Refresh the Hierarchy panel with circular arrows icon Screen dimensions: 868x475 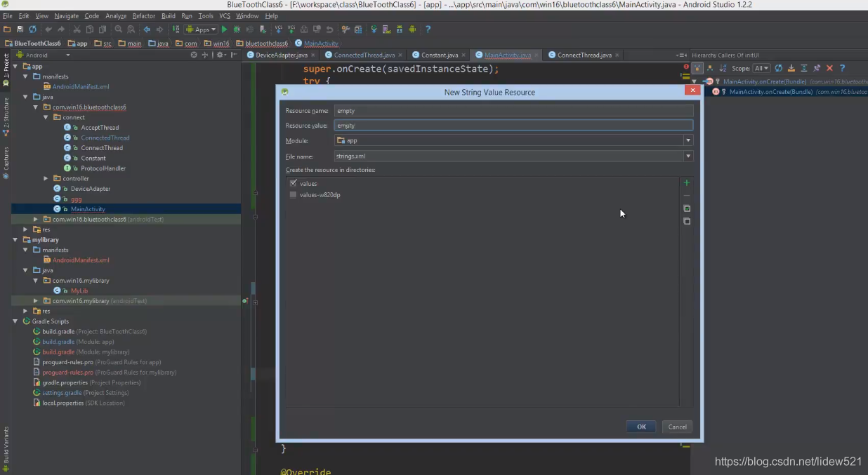point(778,68)
